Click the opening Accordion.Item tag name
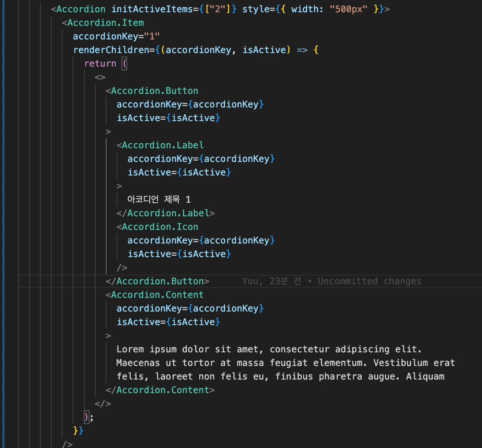482x448 pixels. (105, 23)
